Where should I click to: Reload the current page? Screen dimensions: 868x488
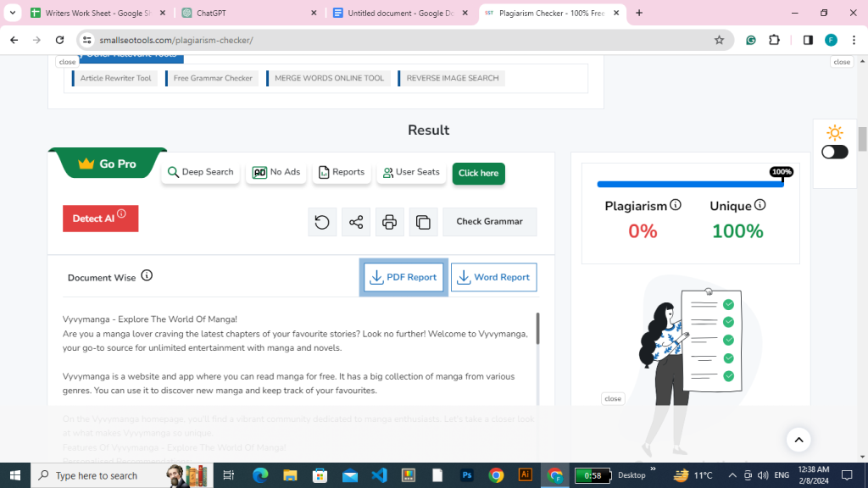(x=60, y=40)
